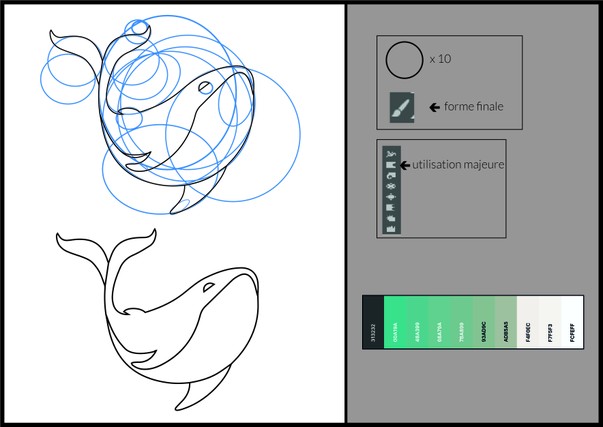Select the icon marked utilisation majeure

(x=391, y=165)
